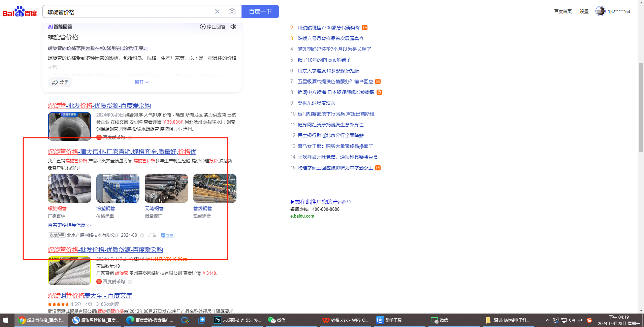Open the 管线钢管 link
644x327 pixels.
(x=203, y=209)
